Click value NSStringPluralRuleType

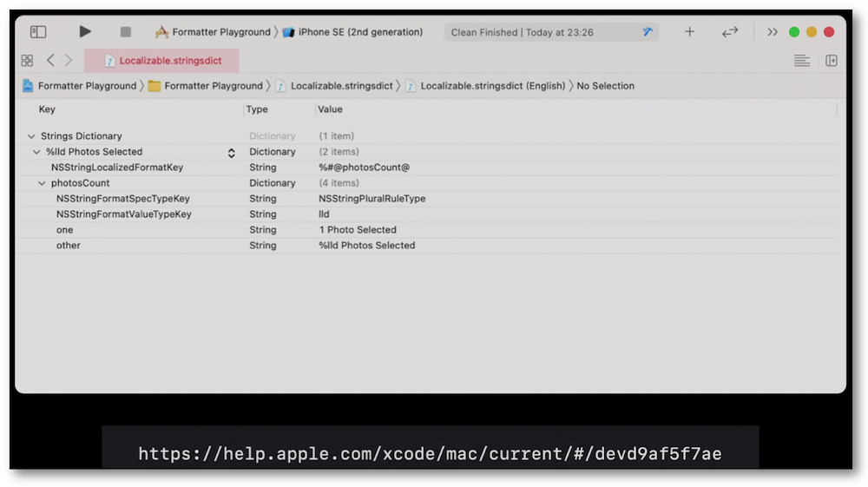pyautogui.click(x=372, y=199)
